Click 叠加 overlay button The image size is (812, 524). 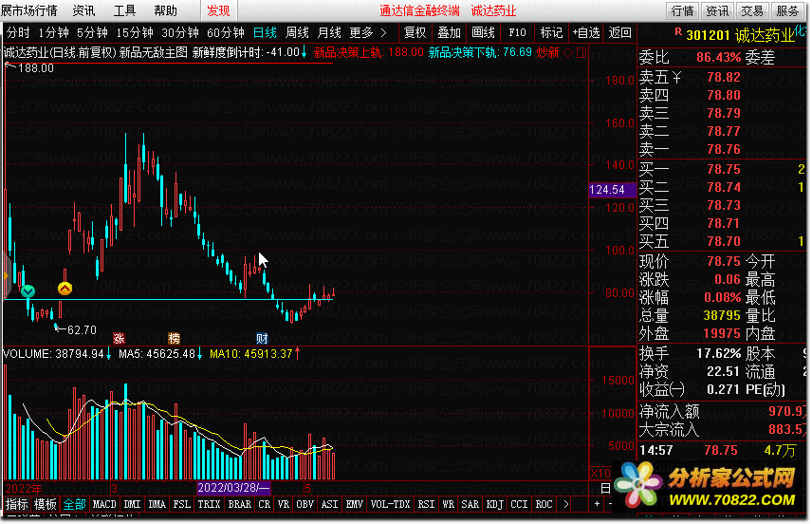[x=449, y=32]
